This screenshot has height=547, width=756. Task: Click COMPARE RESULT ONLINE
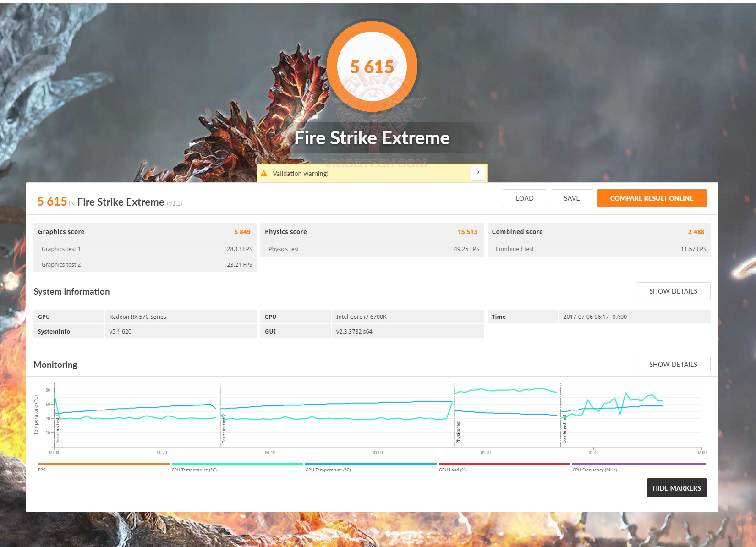point(652,198)
